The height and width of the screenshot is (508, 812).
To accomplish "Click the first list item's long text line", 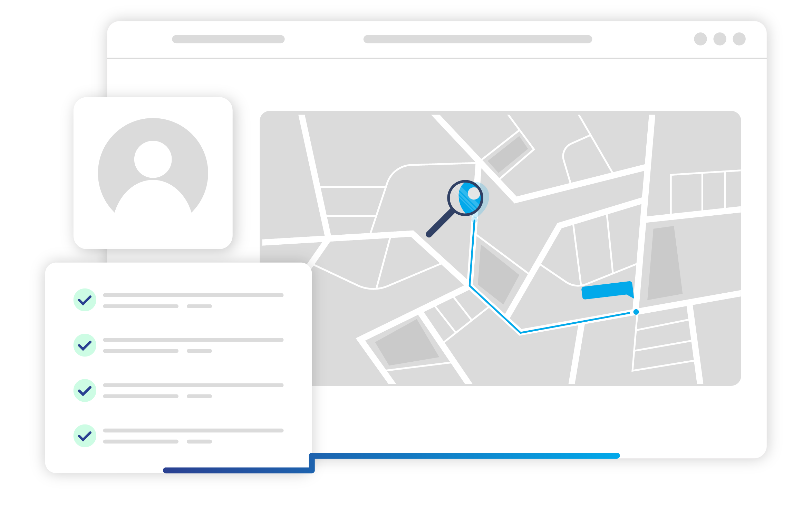I will pyautogui.click(x=193, y=295).
